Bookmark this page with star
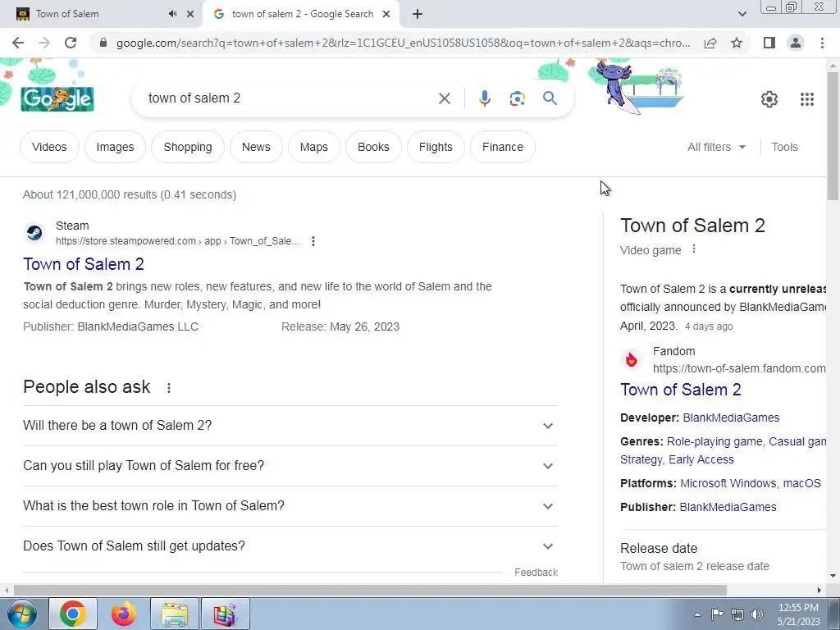 [x=737, y=43]
